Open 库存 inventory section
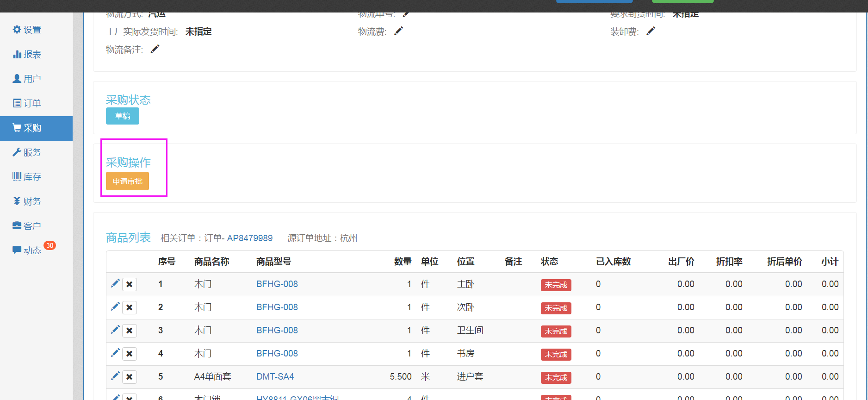 tap(27, 177)
